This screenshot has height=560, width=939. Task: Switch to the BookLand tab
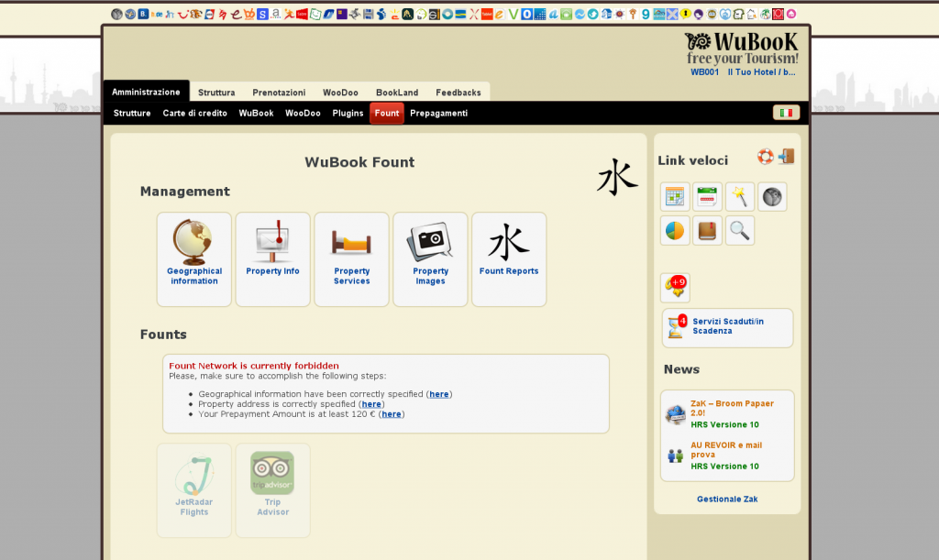pos(397,93)
